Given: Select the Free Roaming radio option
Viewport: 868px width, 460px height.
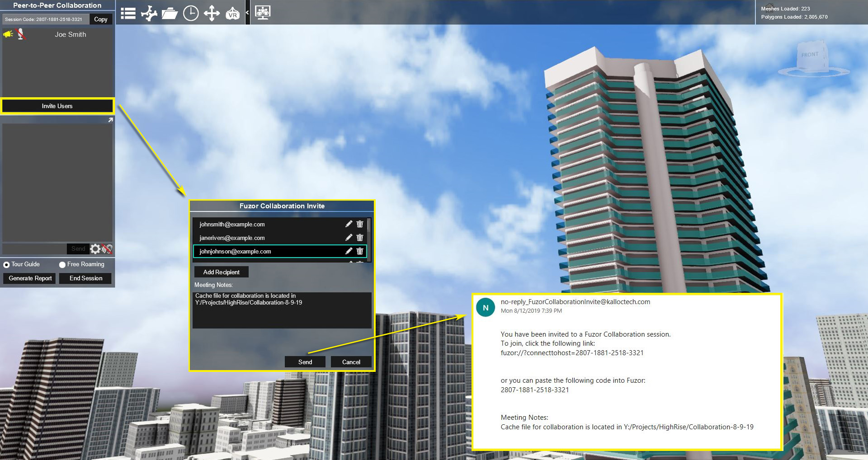Looking at the screenshot, I should 62,265.
